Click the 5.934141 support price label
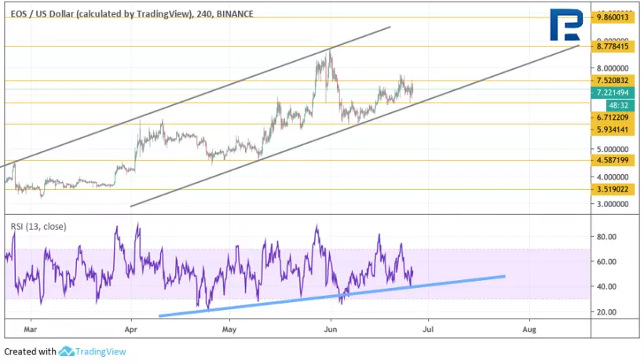The image size is (644, 364). click(615, 129)
